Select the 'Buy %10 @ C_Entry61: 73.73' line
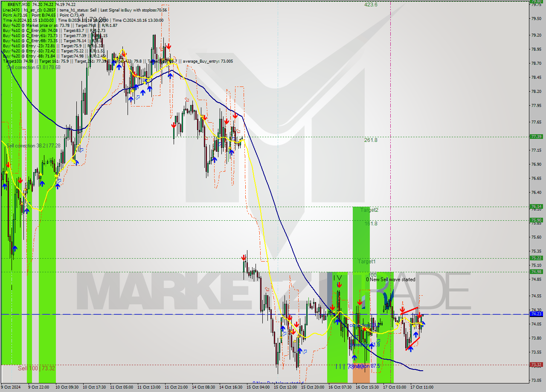Viewport: 546px width, 392px height. (30, 35)
